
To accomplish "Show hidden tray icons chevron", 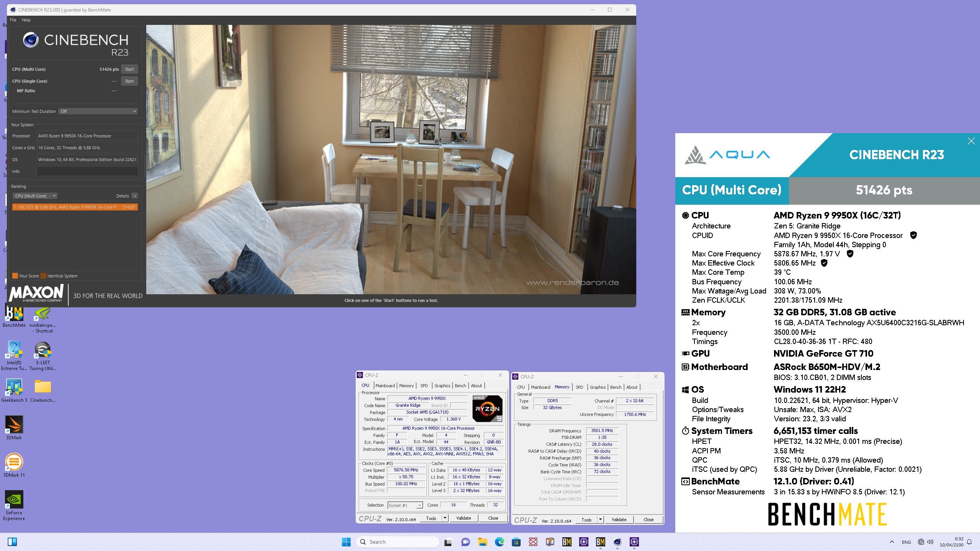I will pyautogui.click(x=892, y=542).
